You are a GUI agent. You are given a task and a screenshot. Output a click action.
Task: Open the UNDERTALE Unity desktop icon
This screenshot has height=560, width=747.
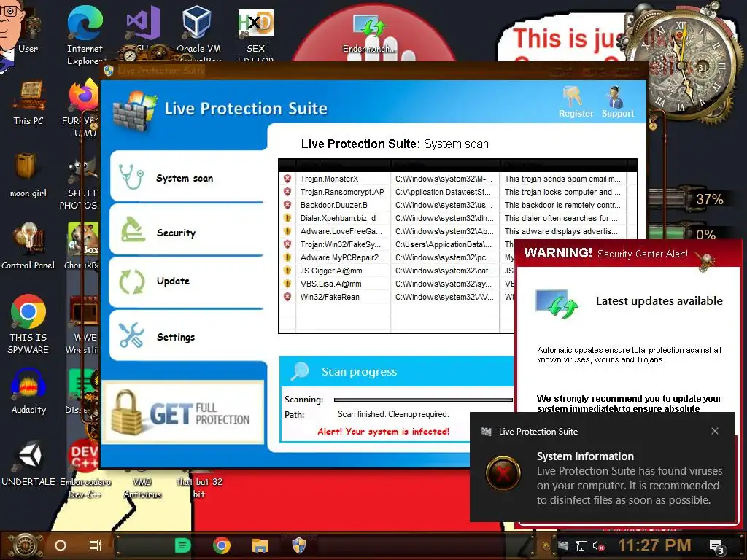28,463
